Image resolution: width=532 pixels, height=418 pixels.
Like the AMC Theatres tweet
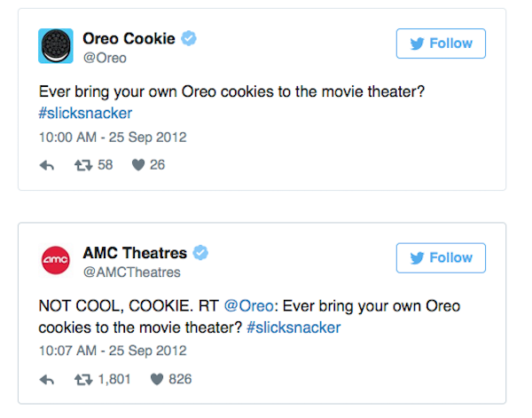pyautogui.click(x=157, y=379)
